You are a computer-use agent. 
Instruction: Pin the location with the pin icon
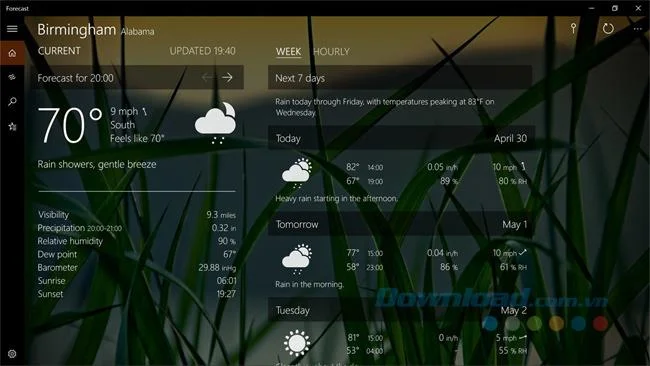pos(573,28)
